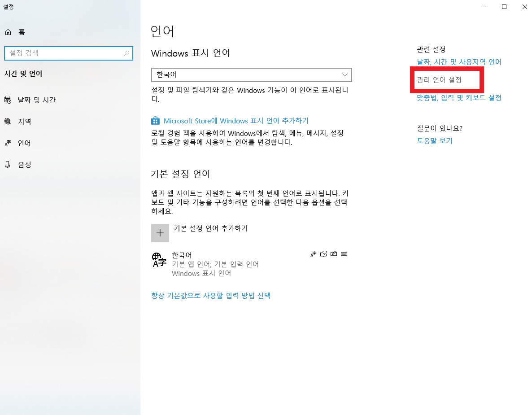Open 관리 언어 설정 link
The height and width of the screenshot is (415, 532).
click(440, 80)
